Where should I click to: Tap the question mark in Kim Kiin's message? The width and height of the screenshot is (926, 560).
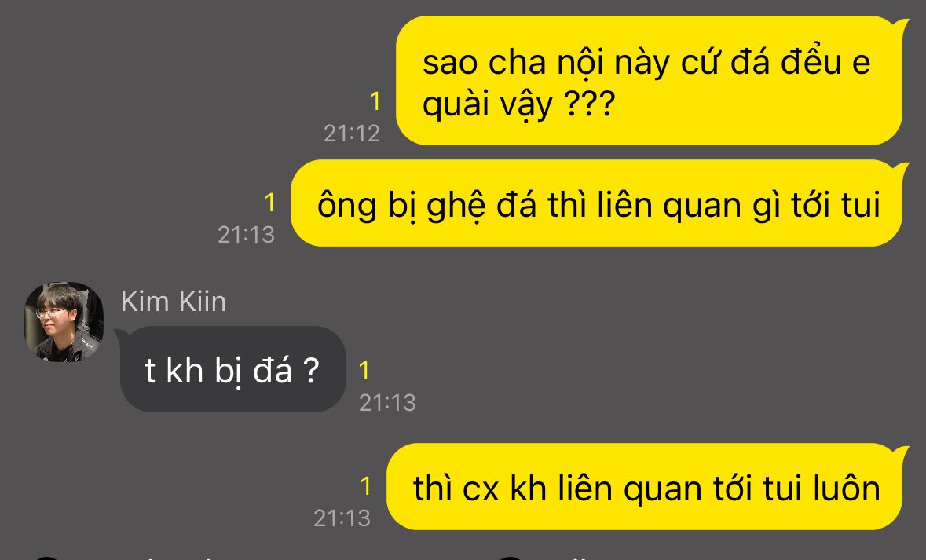311,371
